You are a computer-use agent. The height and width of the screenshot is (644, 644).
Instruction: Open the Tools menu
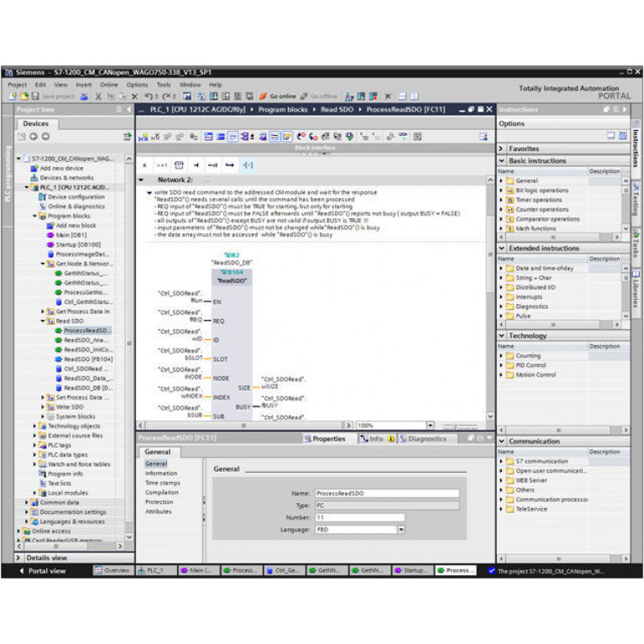tap(164, 85)
